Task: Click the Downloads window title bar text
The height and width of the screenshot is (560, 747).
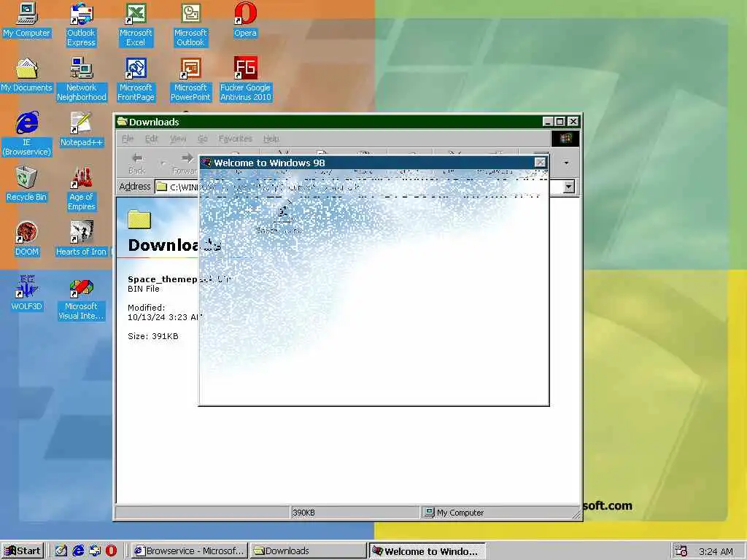Action: [x=154, y=122]
